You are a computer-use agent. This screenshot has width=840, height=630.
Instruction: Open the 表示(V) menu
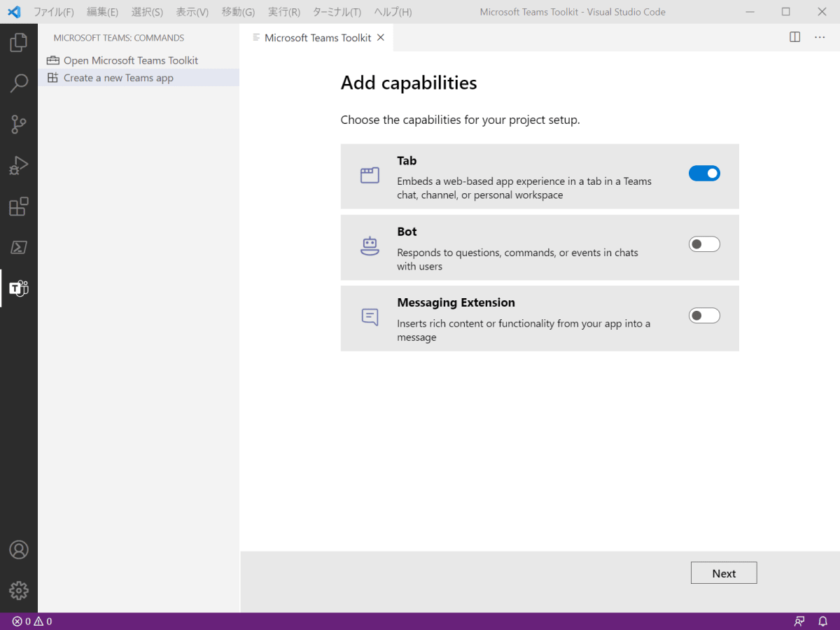[192, 12]
